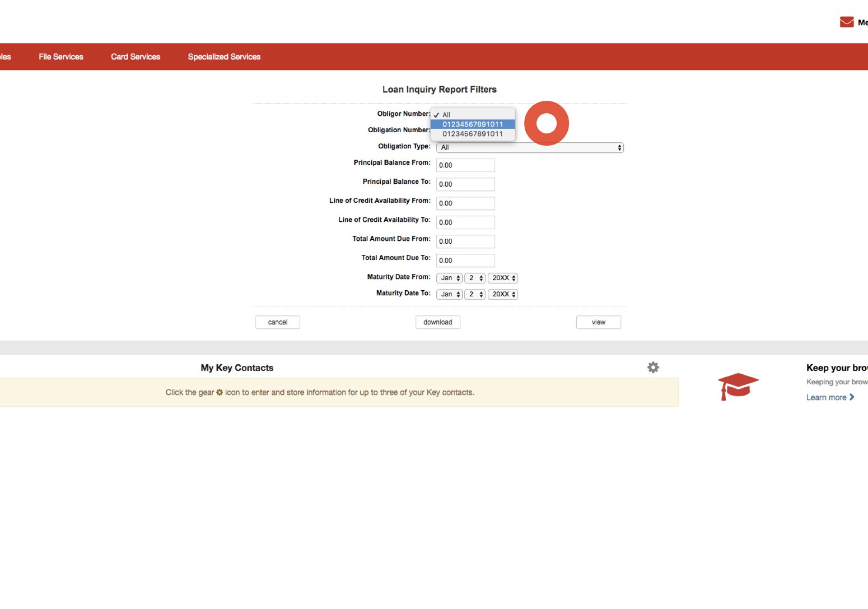Click the download button
Image resolution: width=868 pixels, height=609 pixels.
[437, 322]
